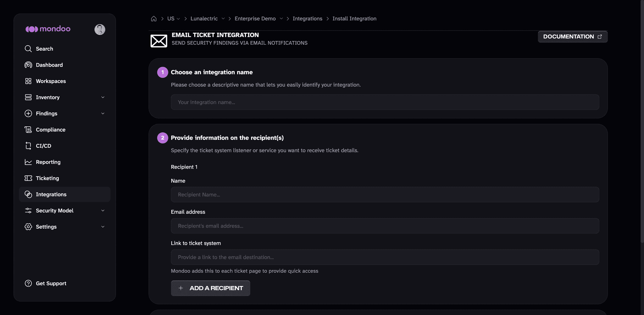The image size is (644, 315).
Task: Click the external link icon on Documentation
Action: (600, 37)
